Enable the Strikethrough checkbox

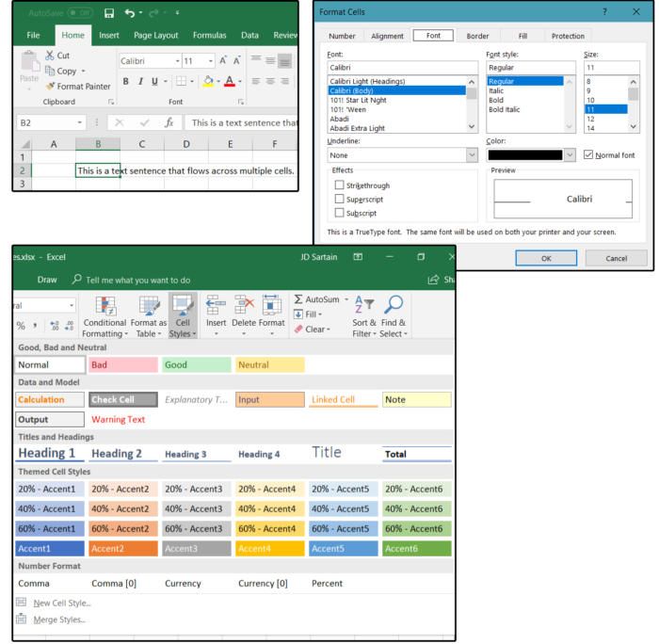(x=339, y=185)
